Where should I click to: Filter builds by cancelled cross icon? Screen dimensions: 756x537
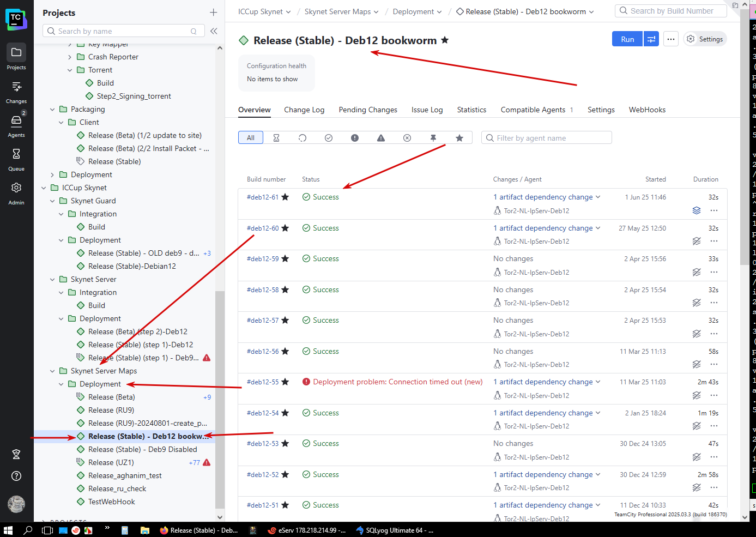407,138
